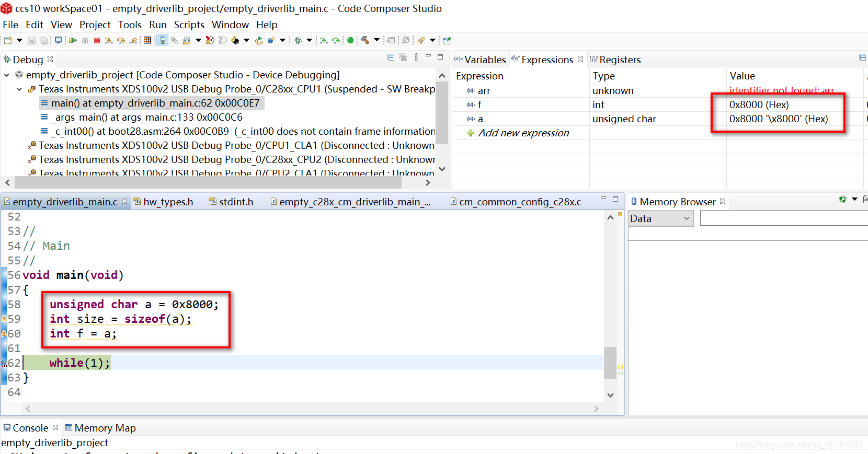Toggle the highlighted connect target icon

click(x=162, y=40)
